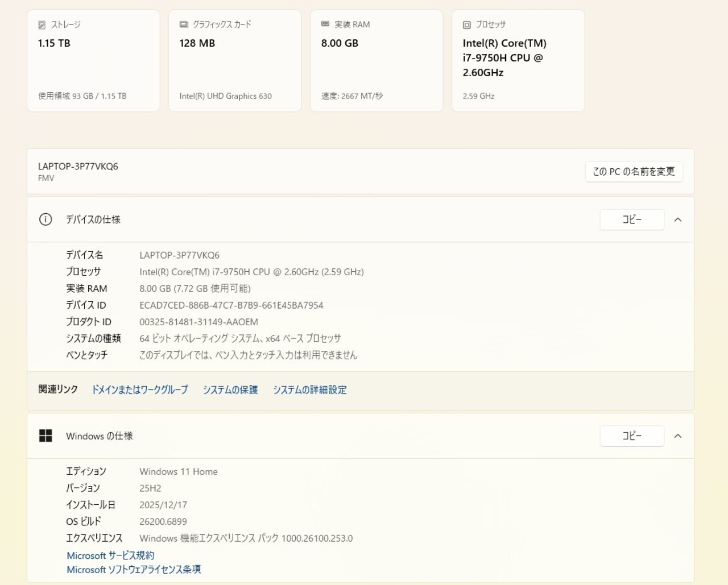Click the storage disk icon
Viewport: 728px width, 585px height.
pos(42,25)
